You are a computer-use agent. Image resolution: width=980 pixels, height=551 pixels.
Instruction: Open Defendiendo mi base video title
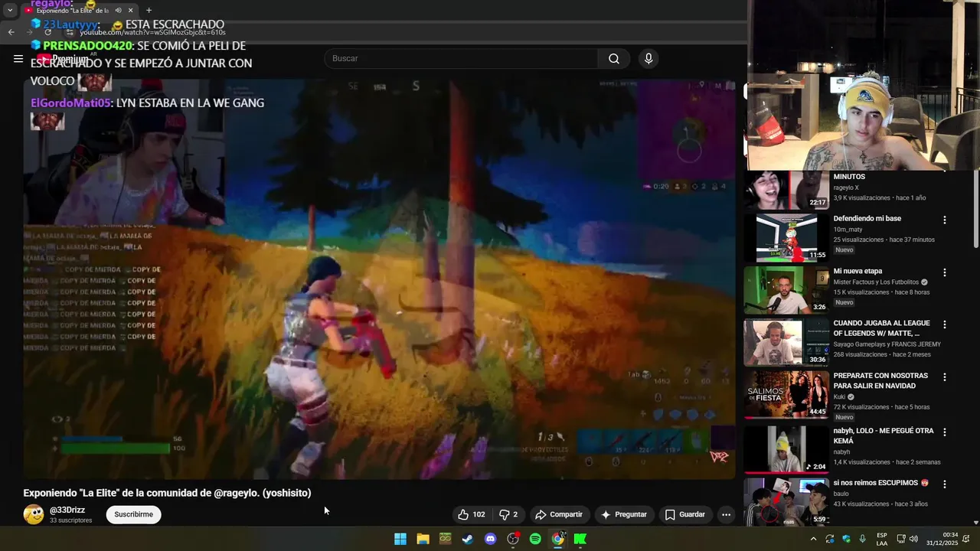coord(867,218)
